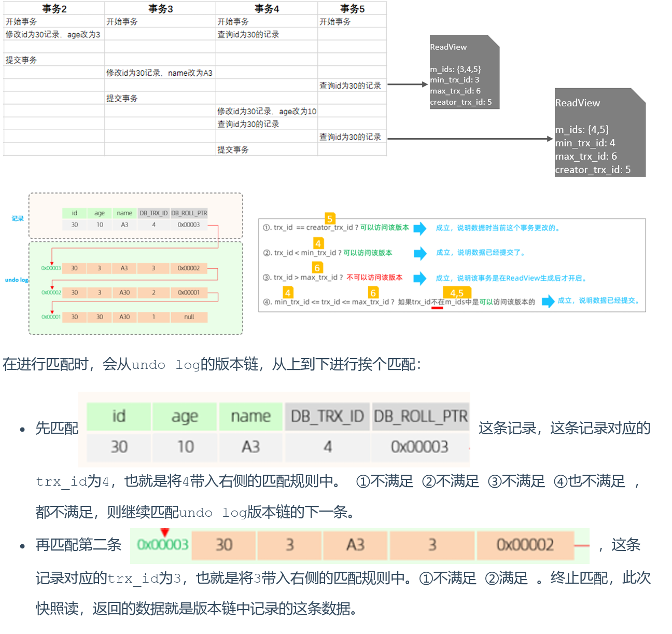Click "成立，说明该事务是在ReadView生成后才开启。"
Image resolution: width=672 pixels, height=634 pixels.
coord(512,278)
